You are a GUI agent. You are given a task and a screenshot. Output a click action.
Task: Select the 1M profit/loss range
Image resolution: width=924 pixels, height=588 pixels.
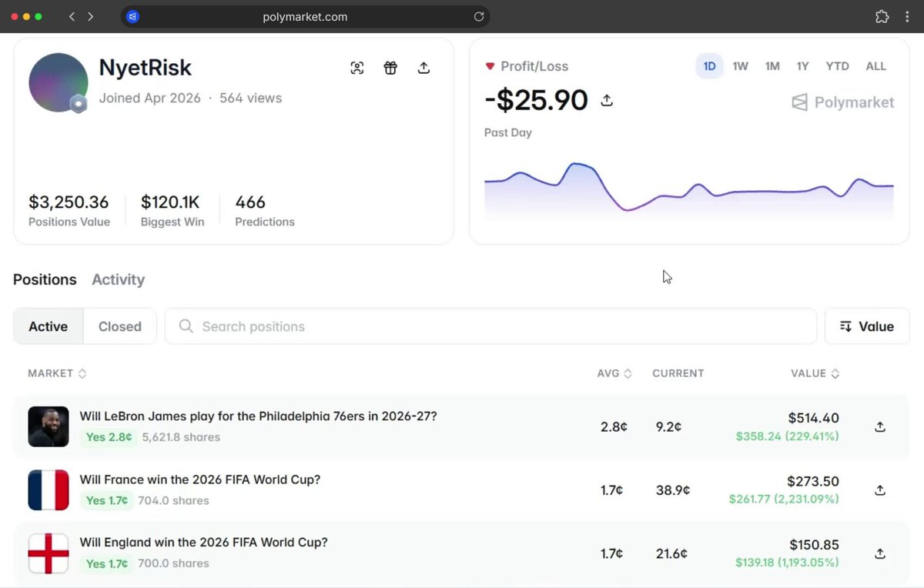coord(772,66)
